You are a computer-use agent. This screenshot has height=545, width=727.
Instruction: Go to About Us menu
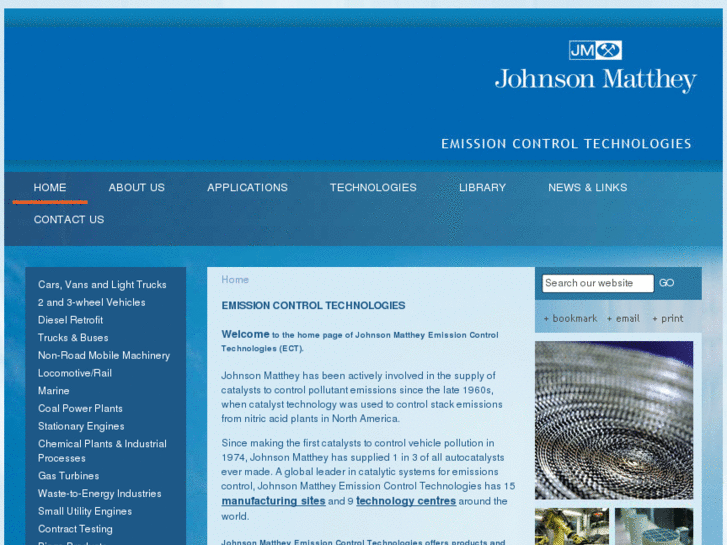[137, 187]
